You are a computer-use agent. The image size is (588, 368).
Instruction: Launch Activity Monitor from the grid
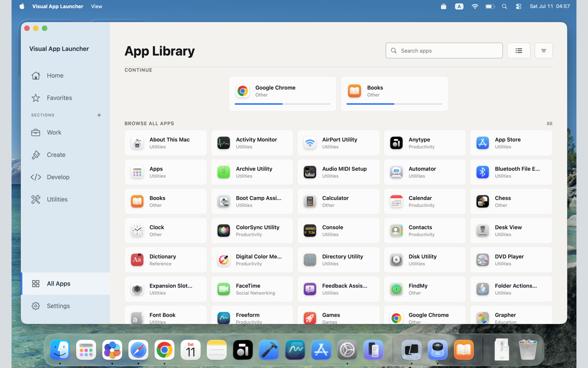252,143
